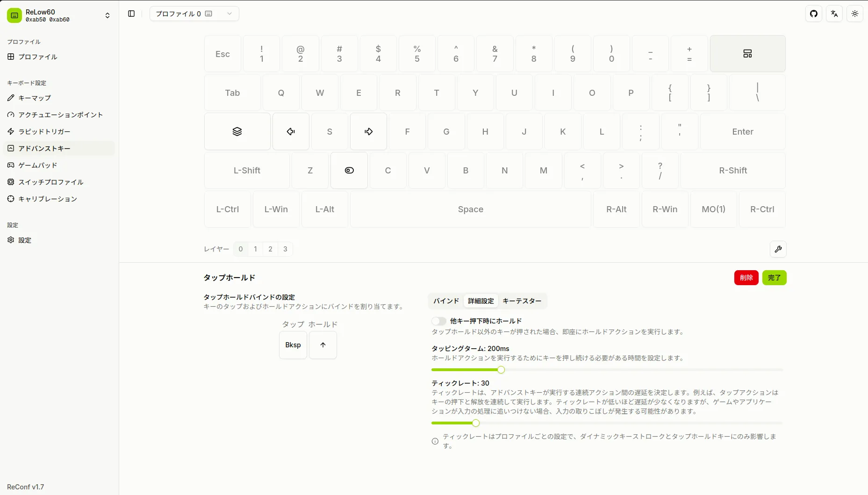The width and height of the screenshot is (868, 495).
Task: Adjust the ティックレート slider handle
Action: click(476, 423)
